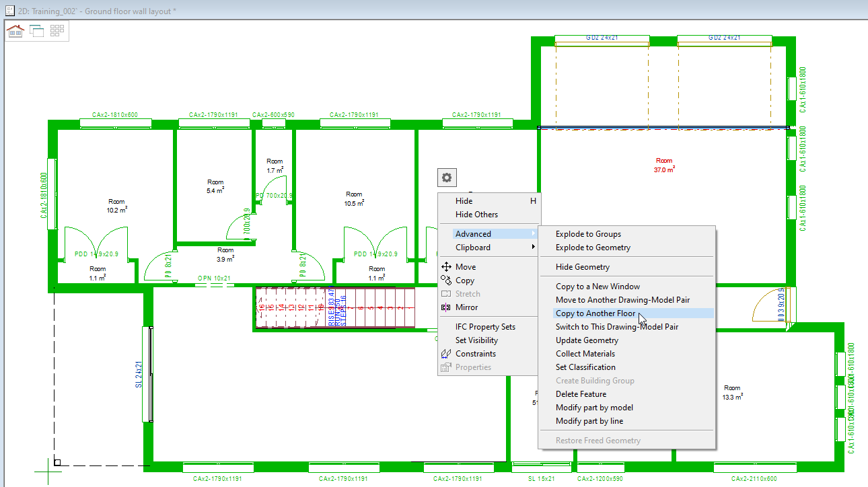868x487 pixels.
Task: Open IFC Property Sets
Action: (x=485, y=327)
